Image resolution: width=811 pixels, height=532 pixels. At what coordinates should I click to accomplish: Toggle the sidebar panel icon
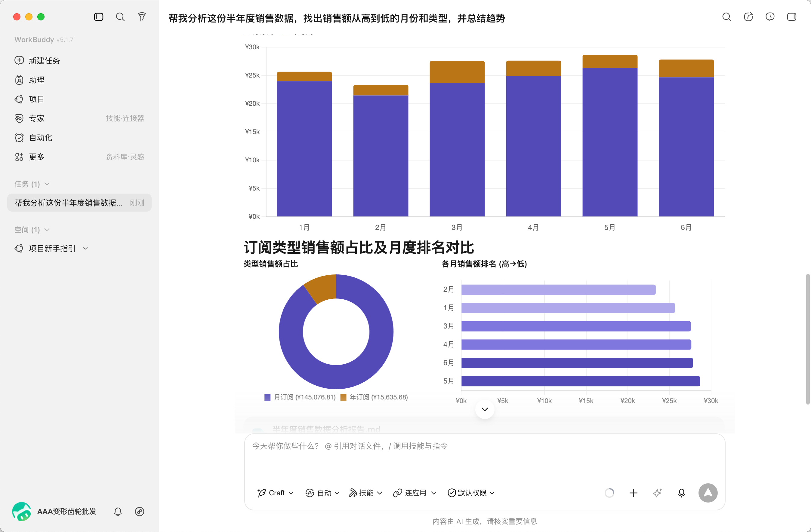click(98, 17)
